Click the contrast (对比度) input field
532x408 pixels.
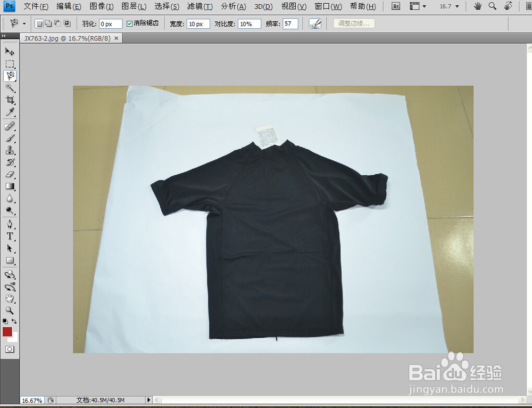click(249, 24)
